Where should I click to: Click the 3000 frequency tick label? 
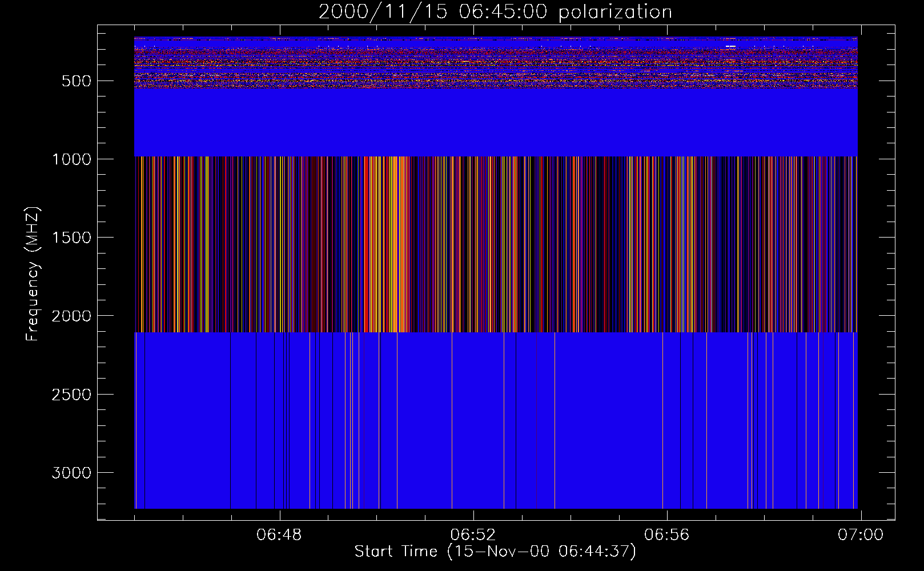[71, 473]
